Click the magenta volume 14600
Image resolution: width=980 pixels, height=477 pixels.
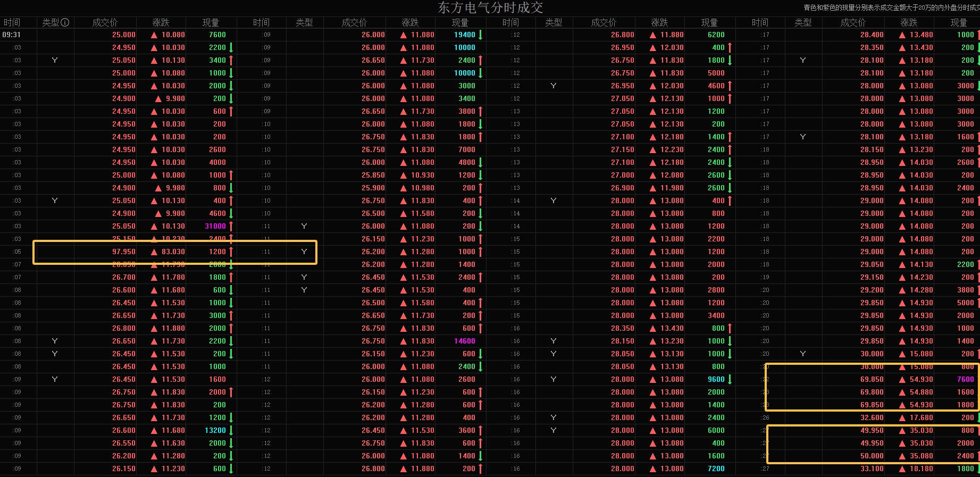[465, 341]
